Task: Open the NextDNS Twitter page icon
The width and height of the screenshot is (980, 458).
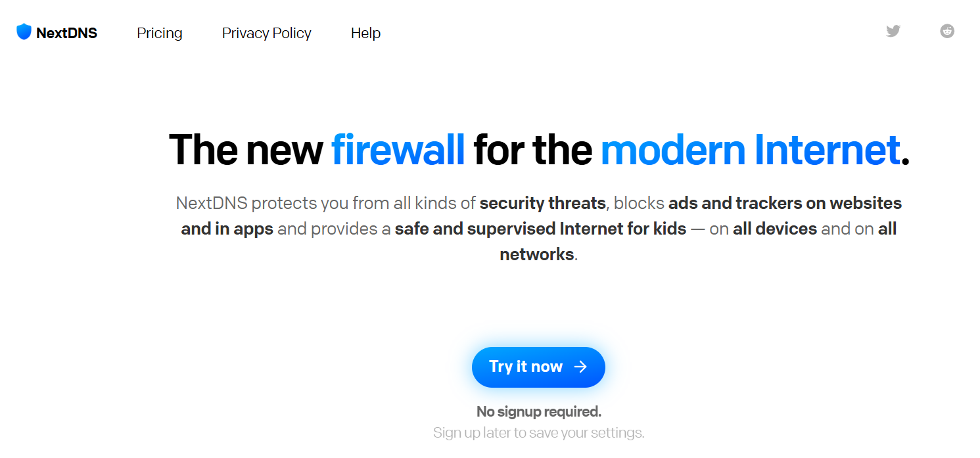Action: pos(893,31)
